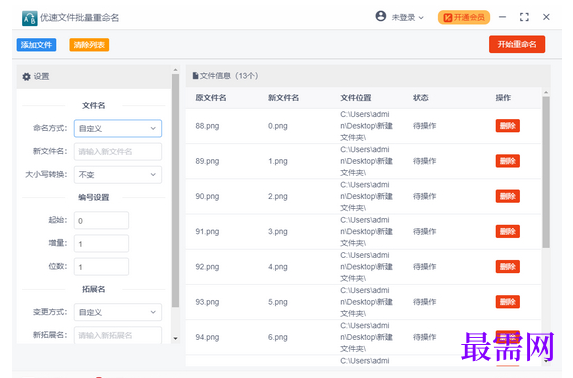Click the new name 0.png cell
This screenshot has width=573, height=378.
pyautogui.click(x=278, y=126)
